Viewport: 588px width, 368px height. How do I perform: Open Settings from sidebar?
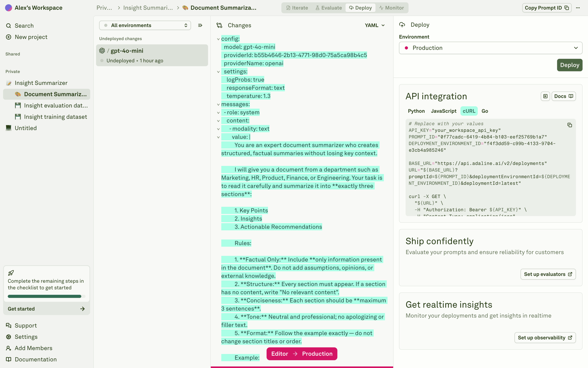(26, 337)
